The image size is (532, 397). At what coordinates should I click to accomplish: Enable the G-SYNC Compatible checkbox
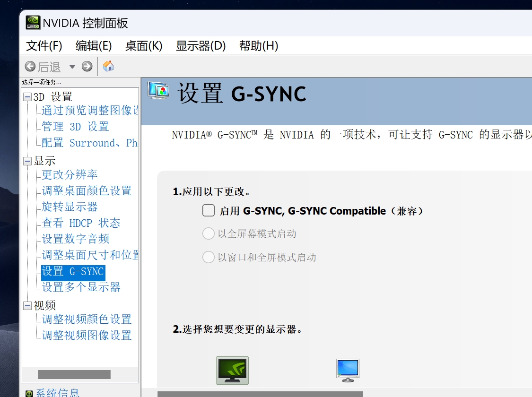pos(209,210)
